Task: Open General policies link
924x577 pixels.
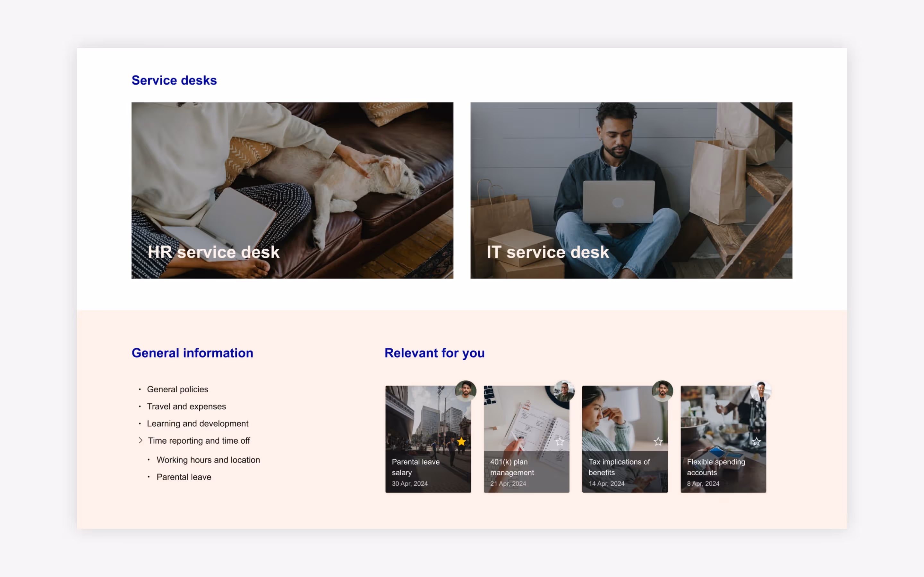Action: coord(177,389)
